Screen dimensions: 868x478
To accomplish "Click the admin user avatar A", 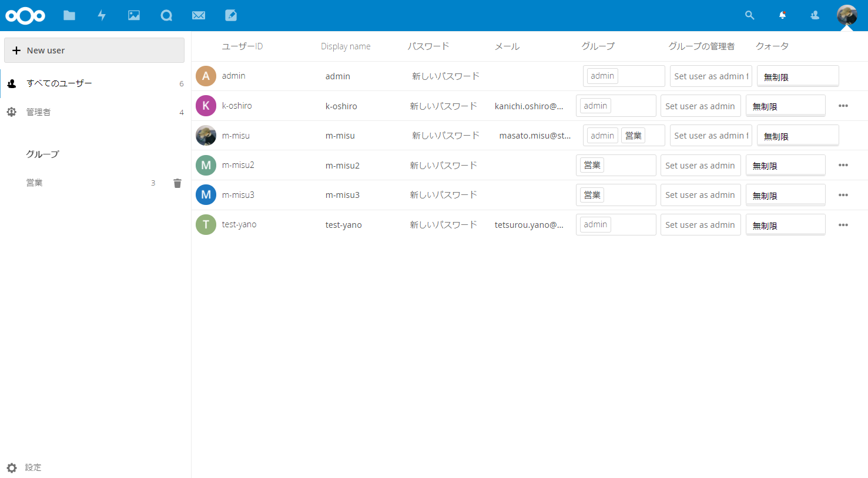I will [206, 76].
